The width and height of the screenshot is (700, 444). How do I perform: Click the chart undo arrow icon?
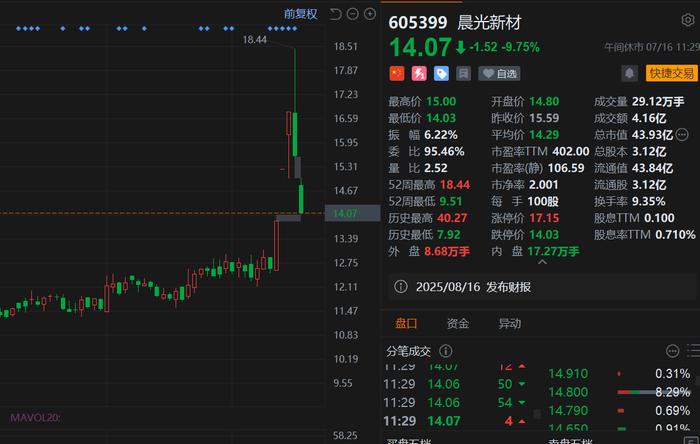pos(335,14)
